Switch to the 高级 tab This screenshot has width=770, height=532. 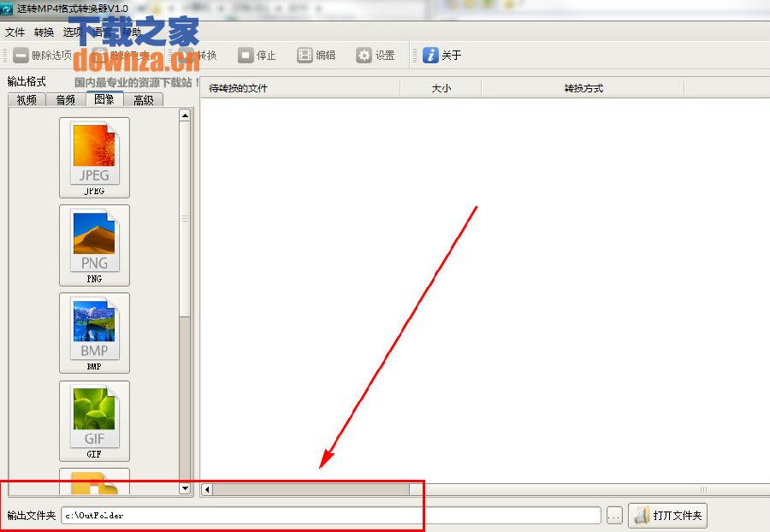point(144,99)
